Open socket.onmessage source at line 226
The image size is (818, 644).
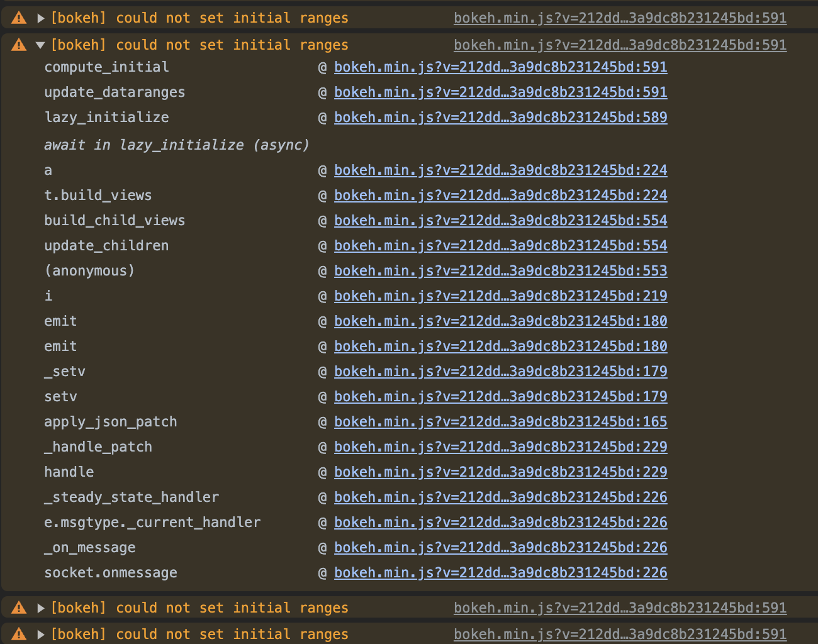(x=500, y=572)
